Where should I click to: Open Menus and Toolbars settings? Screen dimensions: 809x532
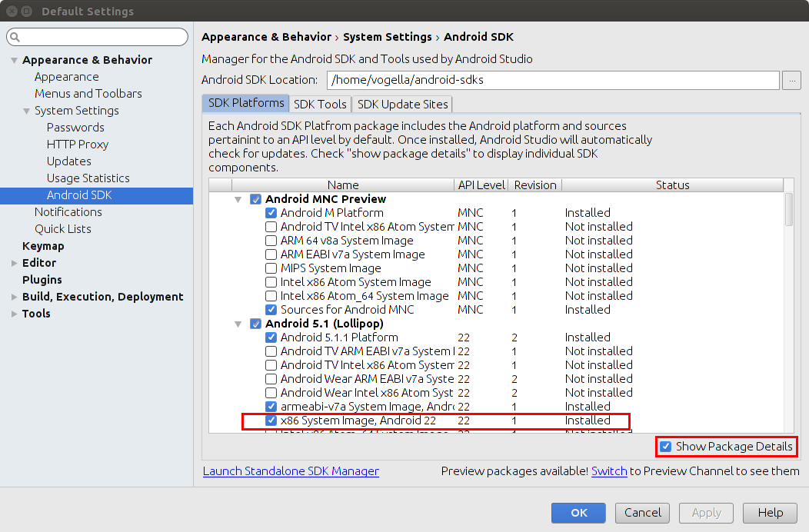tap(88, 94)
